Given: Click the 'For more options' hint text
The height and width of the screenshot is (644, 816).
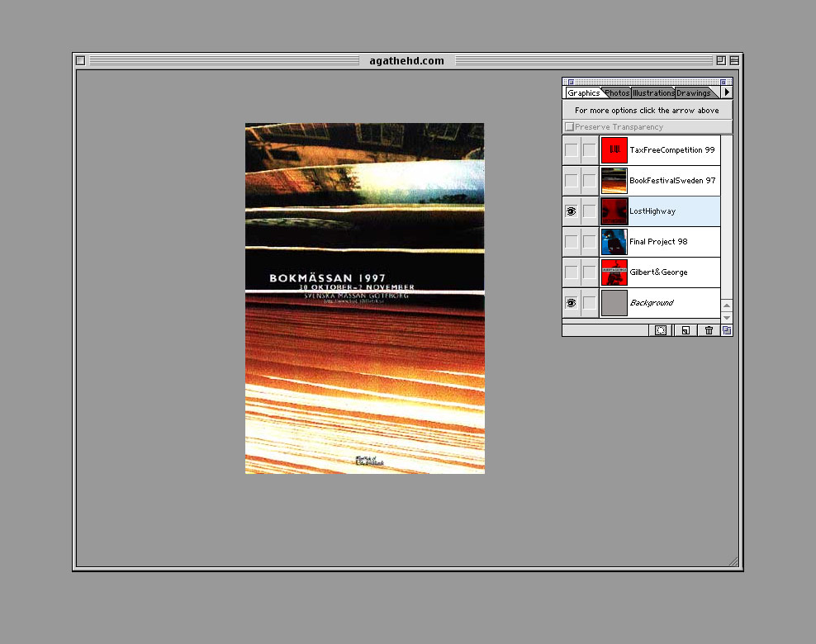Looking at the screenshot, I should [x=647, y=111].
